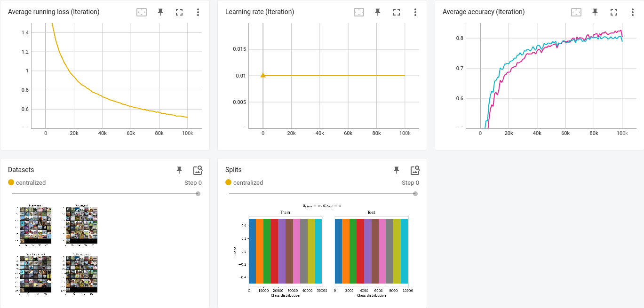This screenshot has width=644, height=308.
Task: Show actual image size in Splits card
Action: (415, 170)
